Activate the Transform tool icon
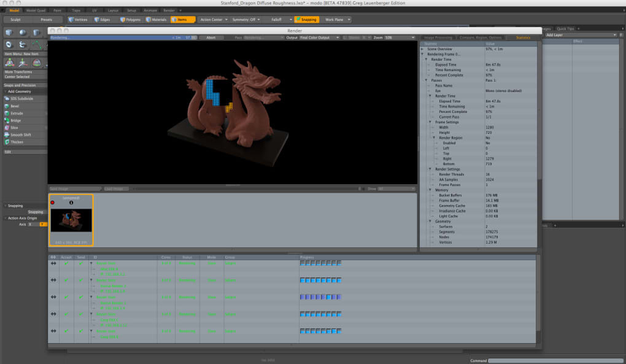 click(10, 63)
